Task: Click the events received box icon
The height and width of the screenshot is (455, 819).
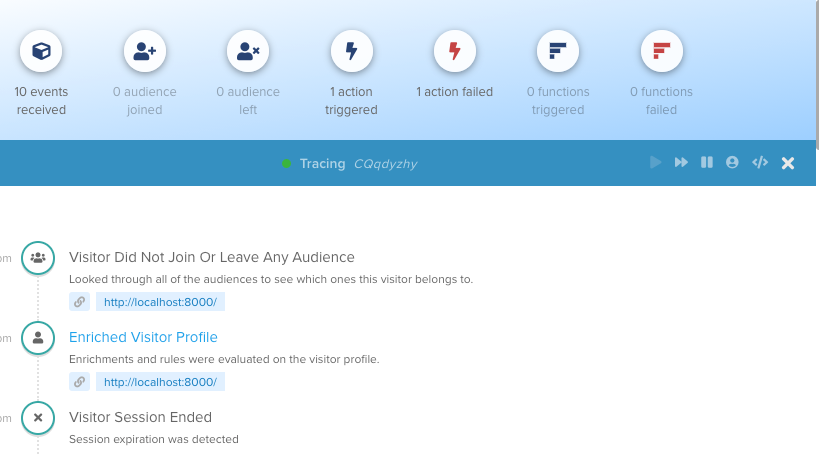Action: click(x=41, y=51)
